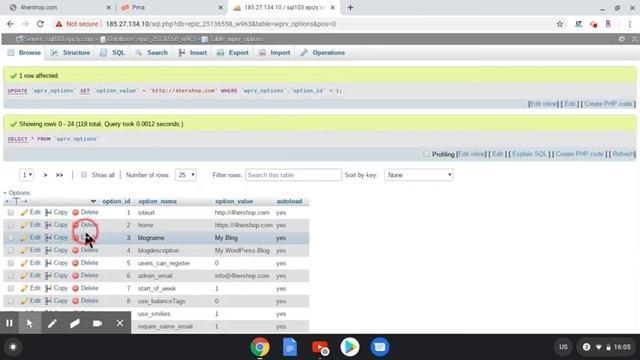Switch to 4hershop.com browser tab
The image size is (640, 360).
click(59, 7)
